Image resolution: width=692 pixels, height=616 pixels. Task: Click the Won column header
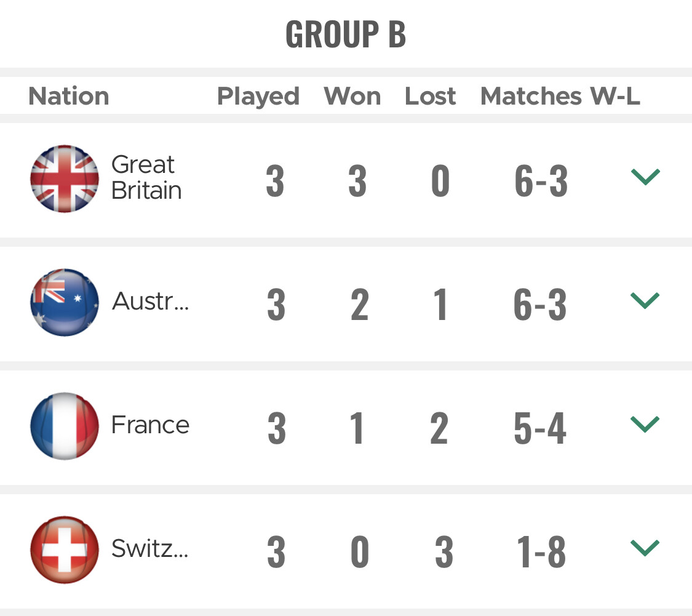point(352,96)
